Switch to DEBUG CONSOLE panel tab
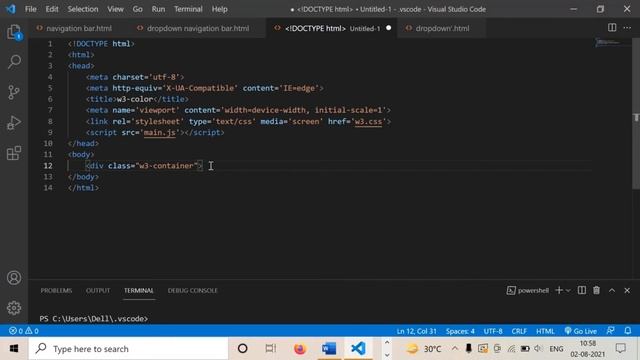This screenshot has width=640, height=360. [193, 290]
